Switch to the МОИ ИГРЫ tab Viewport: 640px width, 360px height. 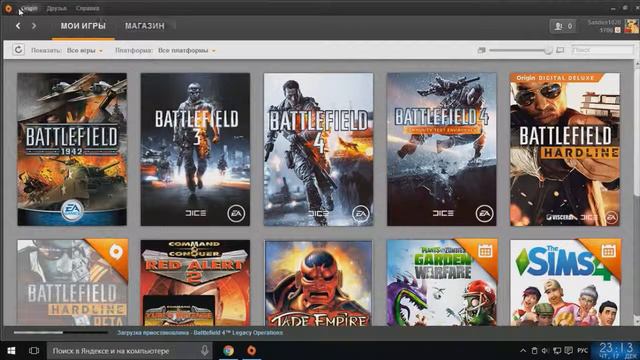point(83,26)
